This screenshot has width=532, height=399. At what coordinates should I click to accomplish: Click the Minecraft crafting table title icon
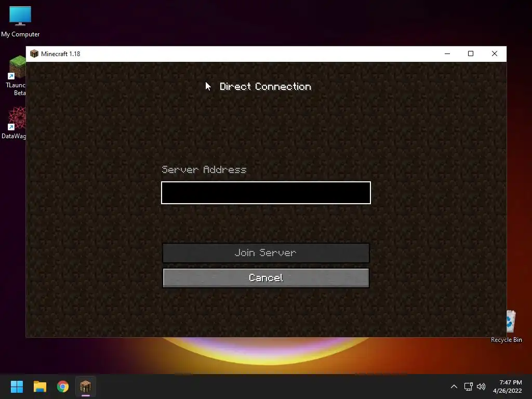click(34, 54)
